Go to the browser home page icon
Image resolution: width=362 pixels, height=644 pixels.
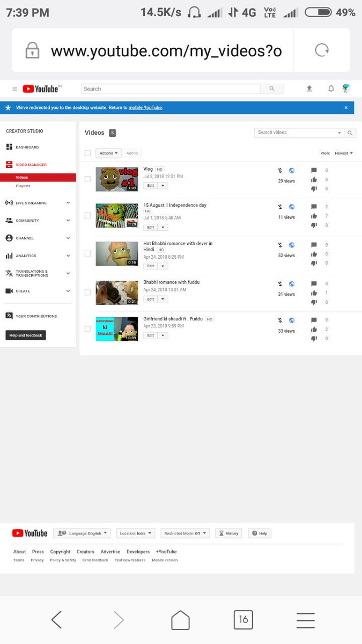tap(180, 620)
